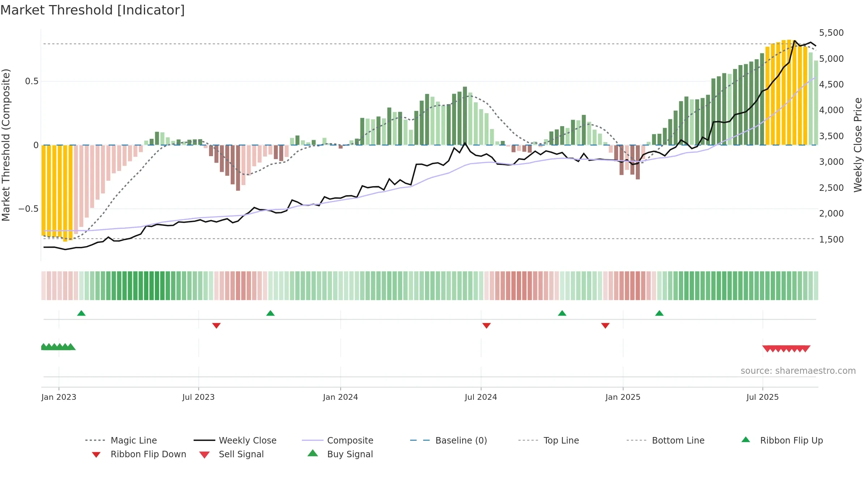
Task: Click the 1,500 price axis tick label
Action: pos(831,239)
